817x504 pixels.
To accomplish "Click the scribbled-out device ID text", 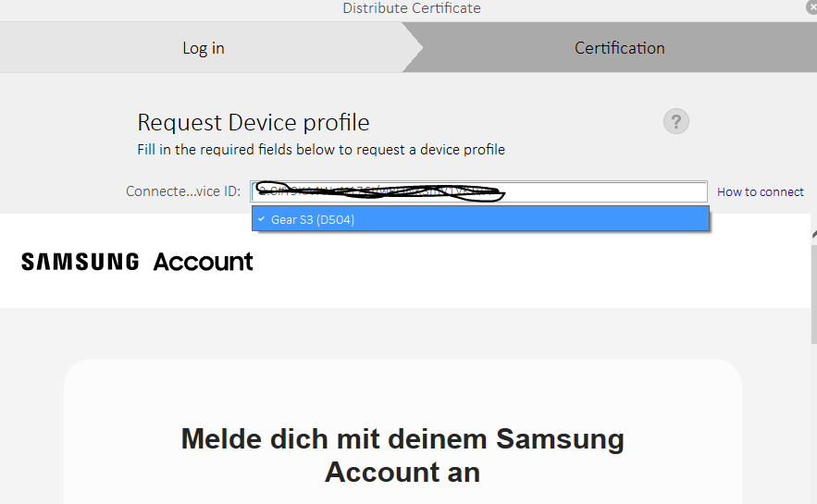I will pos(379,191).
